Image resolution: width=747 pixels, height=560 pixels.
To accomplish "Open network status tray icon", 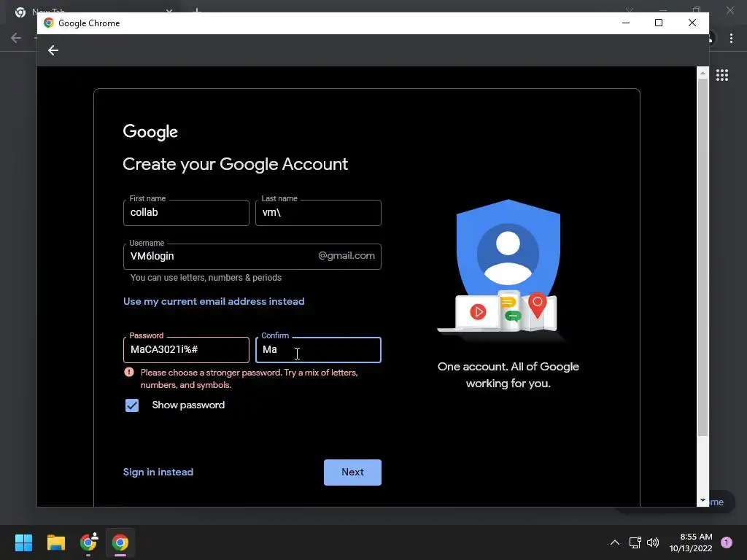I will [x=635, y=542].
